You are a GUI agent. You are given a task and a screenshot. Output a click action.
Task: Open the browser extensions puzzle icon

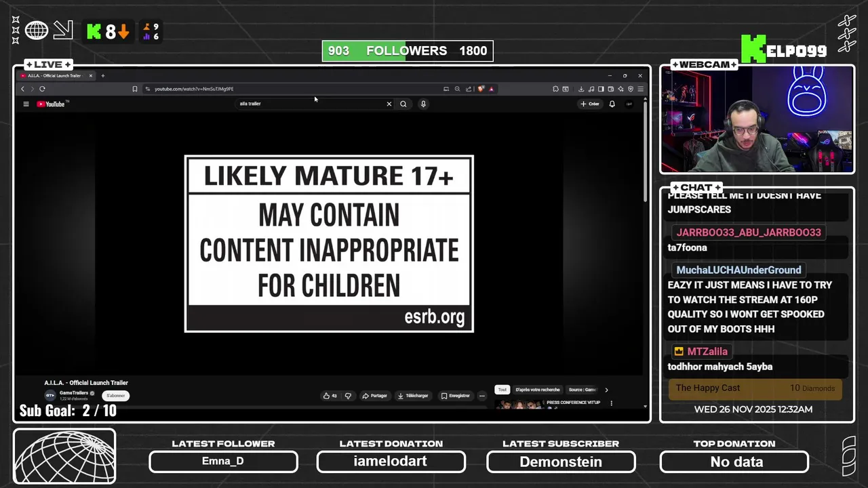pos(555,89)
